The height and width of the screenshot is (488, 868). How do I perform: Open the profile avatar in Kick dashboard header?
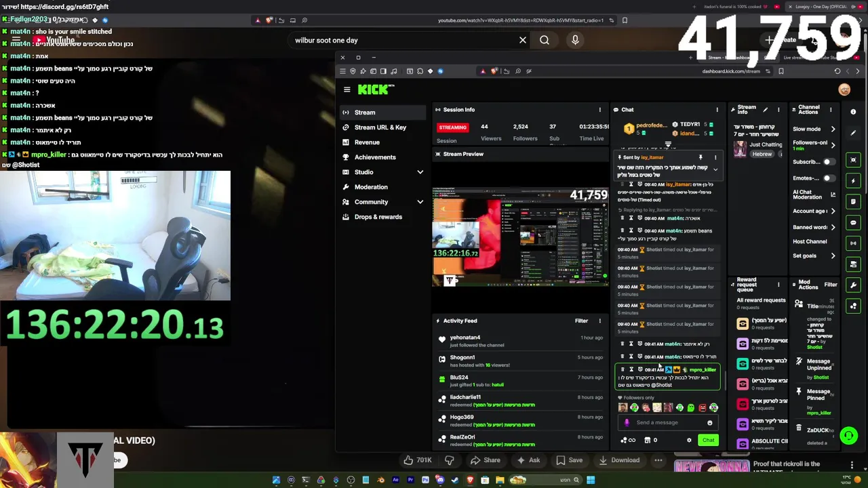844,89
